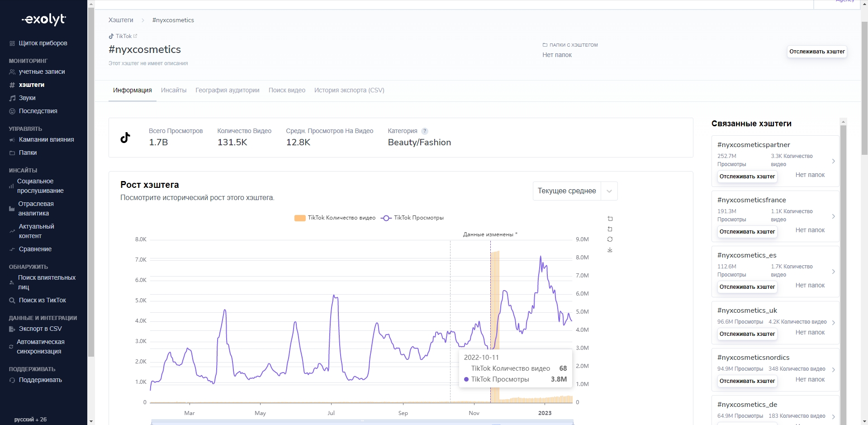Click the exolyt logo

tap(44, 19)
